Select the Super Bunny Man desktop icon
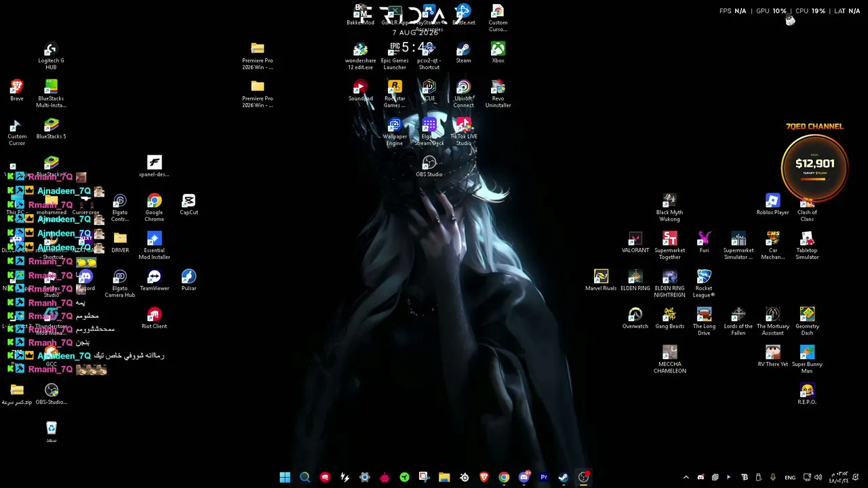This screenshot has height=488, width=868. click(x=807, y=360)
